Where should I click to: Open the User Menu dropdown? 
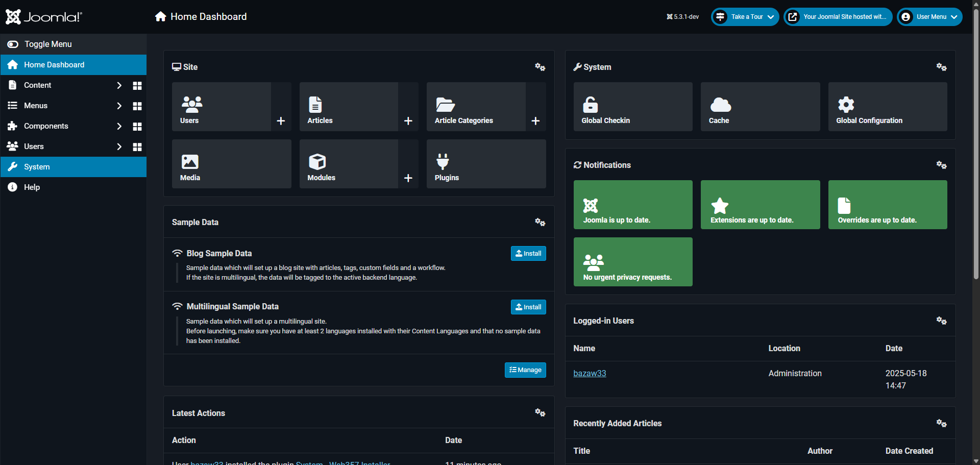click(929, 17)
